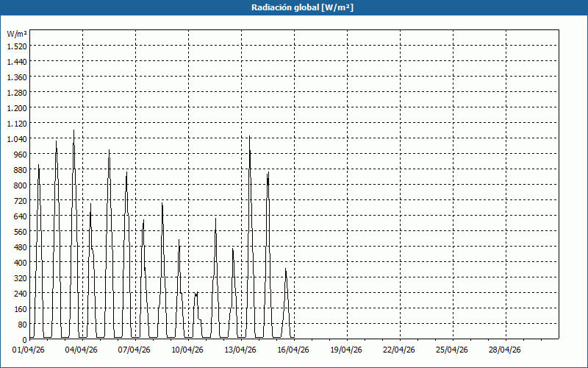Click the 07/04/26 x-axis date
The image size is (588, 368).
tap(135, 350)
